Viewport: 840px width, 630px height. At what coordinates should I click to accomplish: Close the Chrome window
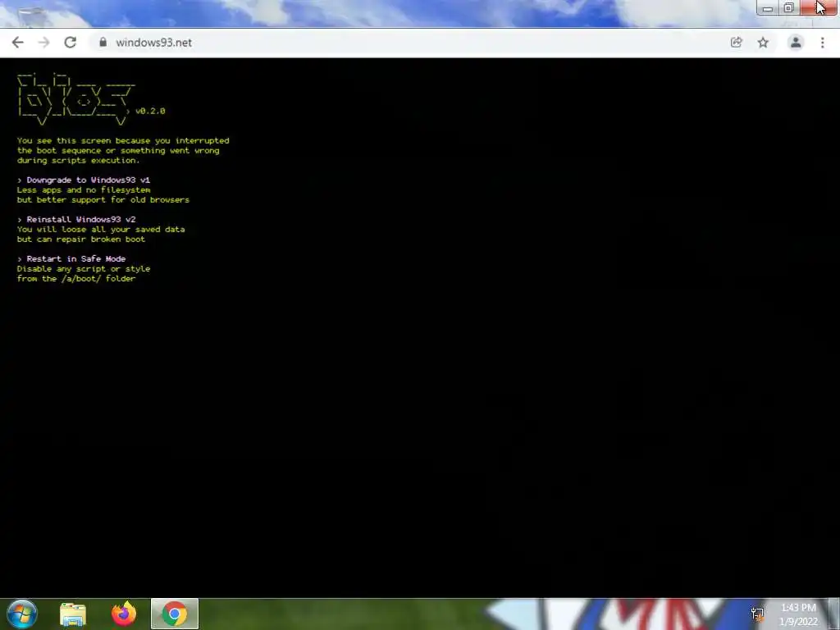(819, 7)
